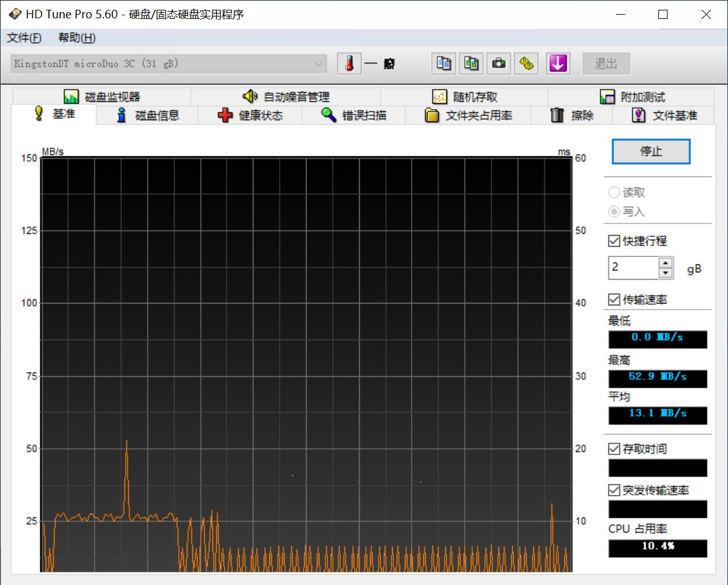Open the 帮助 help menu
Image resolution: width=728 pixels, height=585 pixels.
(75, 38)
